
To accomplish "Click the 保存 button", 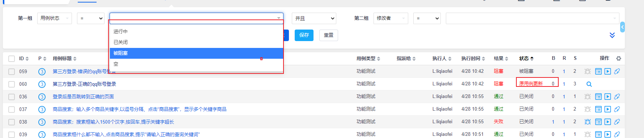I will click(304, 35).
